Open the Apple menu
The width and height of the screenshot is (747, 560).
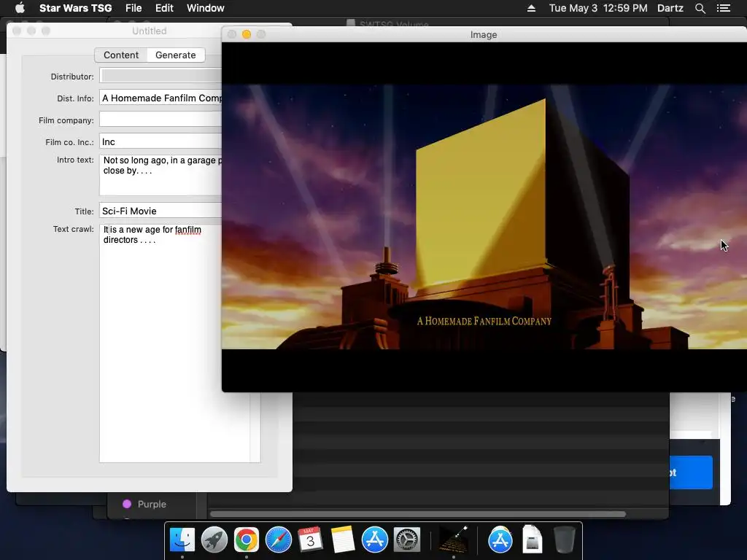coord(20,8)
